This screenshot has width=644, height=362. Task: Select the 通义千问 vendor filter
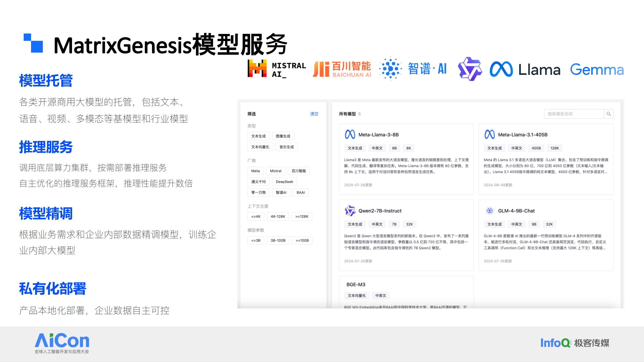[x=258, y=182]
